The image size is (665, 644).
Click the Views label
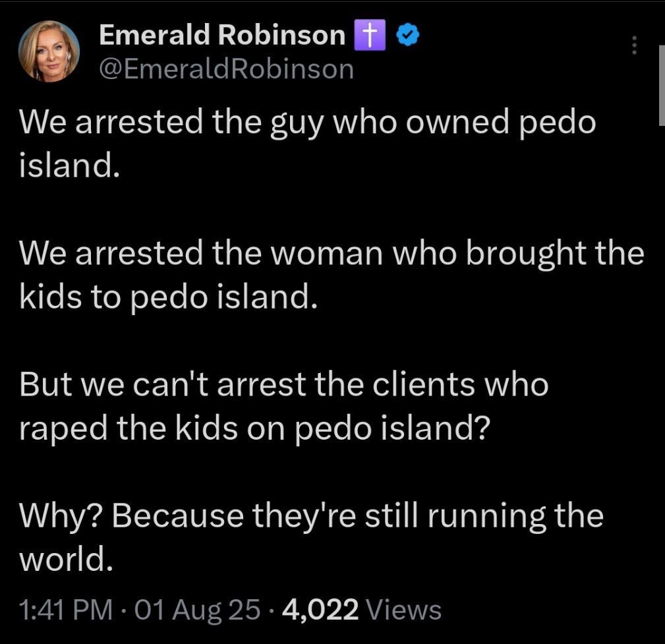(403, 610)
